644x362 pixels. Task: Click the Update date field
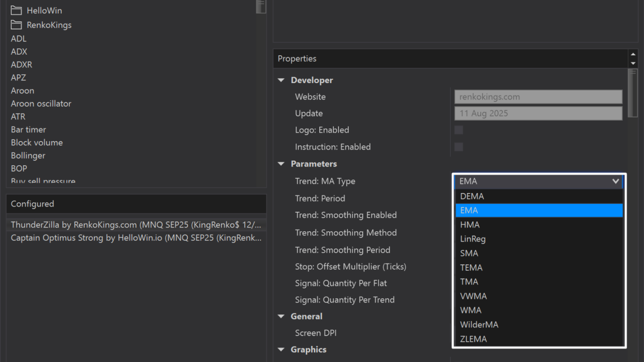click(x=538, y=114)
